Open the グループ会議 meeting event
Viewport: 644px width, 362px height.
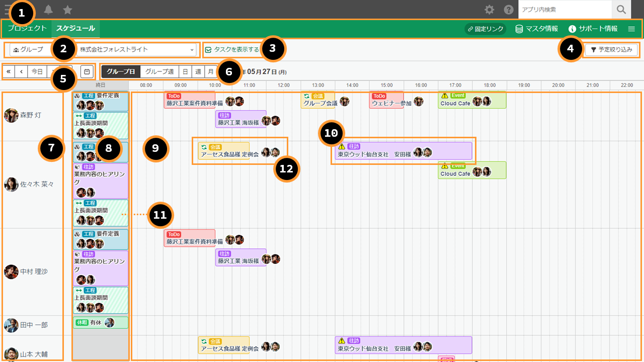(x=318, y=100)
